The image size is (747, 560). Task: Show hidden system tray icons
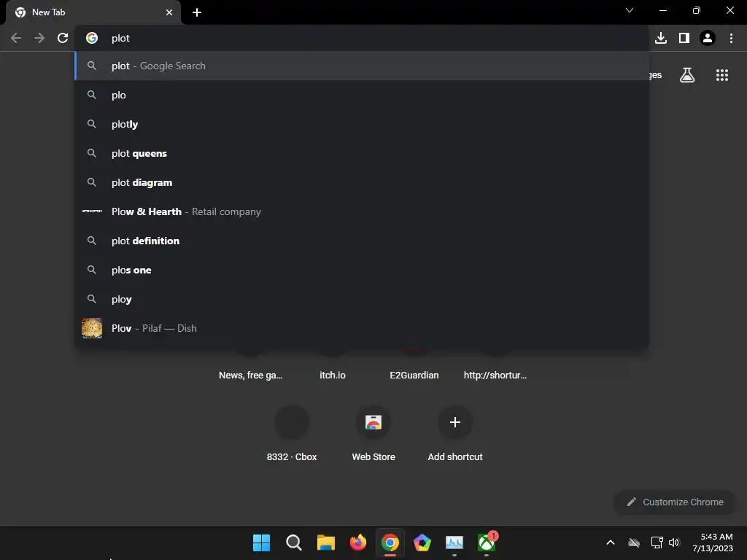(x=611, y=542)
